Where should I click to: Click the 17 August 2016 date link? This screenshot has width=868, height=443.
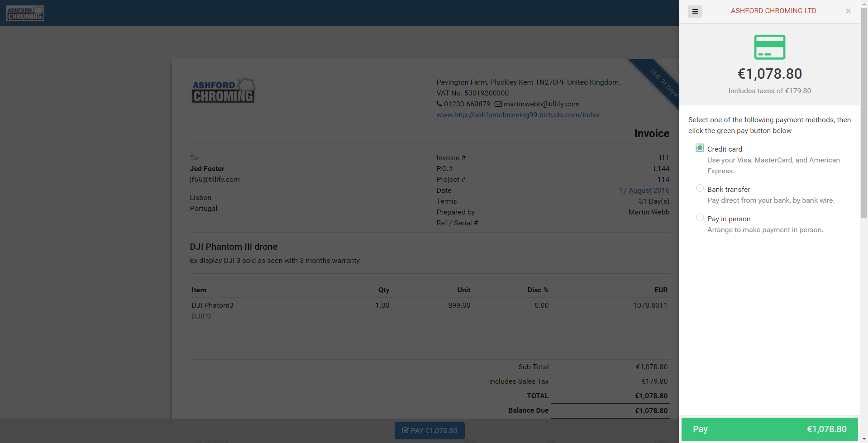point(644,191)
